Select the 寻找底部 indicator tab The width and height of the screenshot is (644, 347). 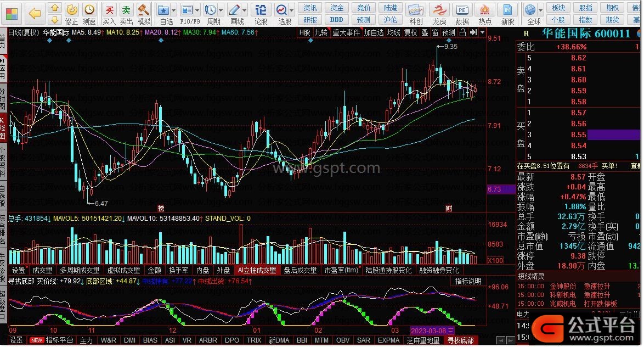point(460,340)
